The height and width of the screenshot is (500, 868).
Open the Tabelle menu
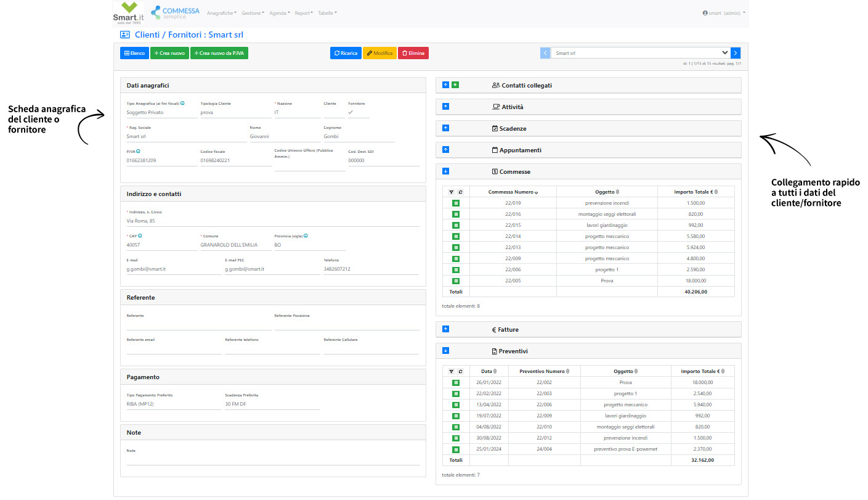(x=327, y=13)
